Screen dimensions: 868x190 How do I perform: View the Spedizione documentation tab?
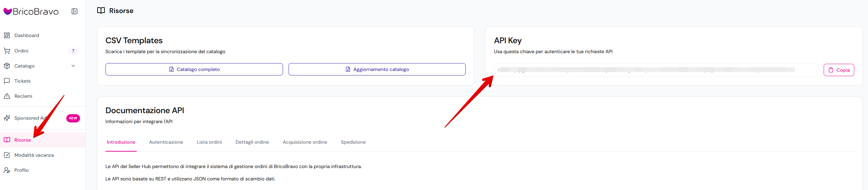point(353,142)
